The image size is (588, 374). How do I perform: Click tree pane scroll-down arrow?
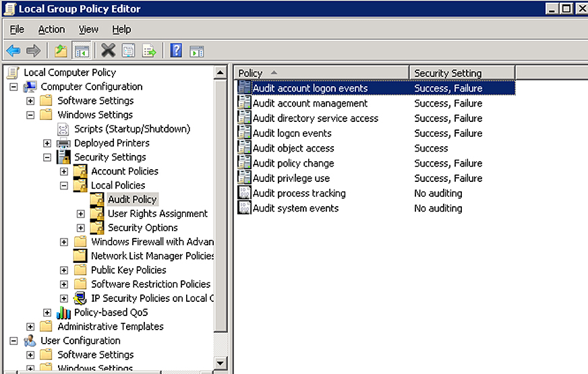(220, 364)
